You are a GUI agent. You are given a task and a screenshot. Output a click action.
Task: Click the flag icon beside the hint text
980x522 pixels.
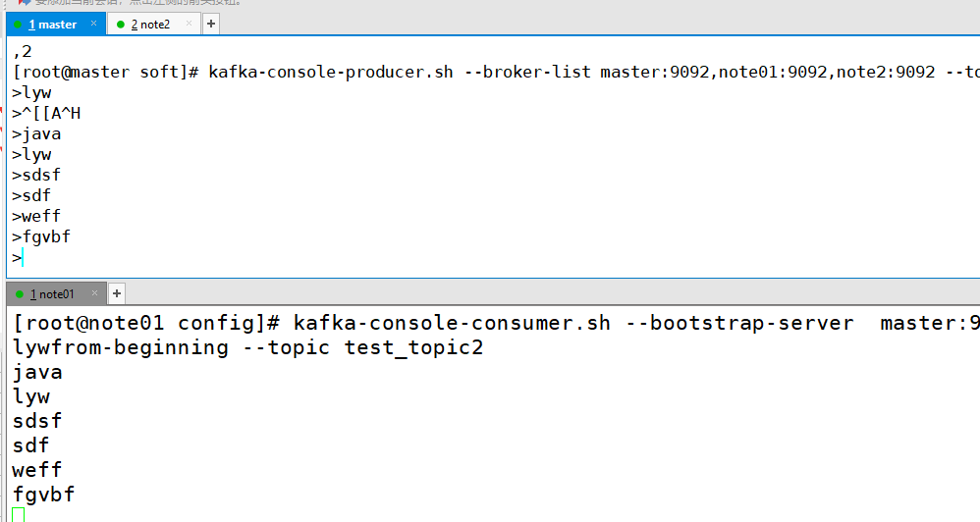point(12,3)
